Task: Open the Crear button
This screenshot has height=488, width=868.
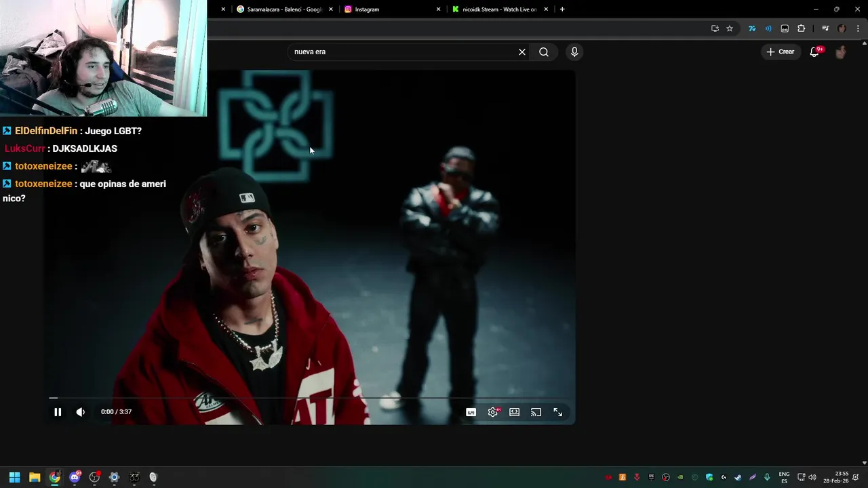Action: tap(780, 52)
